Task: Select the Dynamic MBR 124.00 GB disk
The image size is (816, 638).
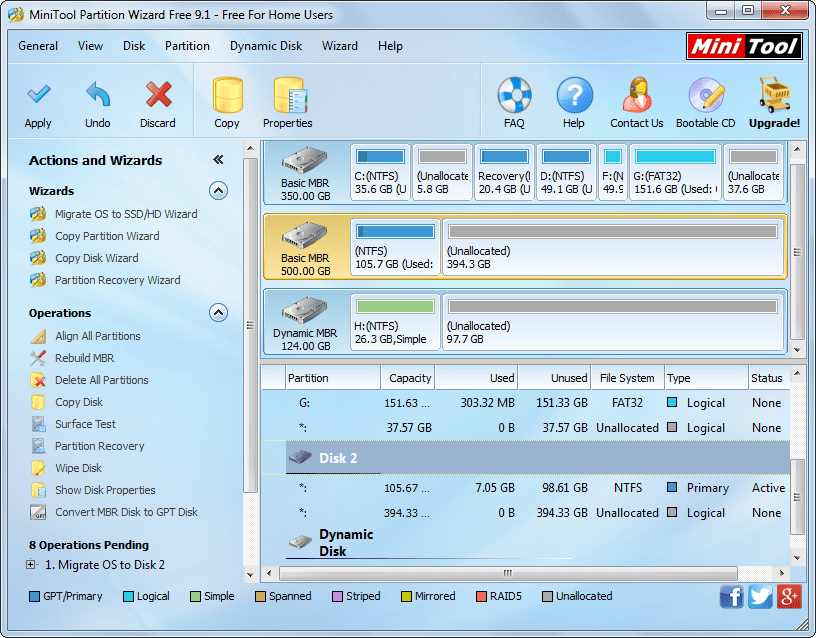Action: pyautogui.click(x=305, y=322)
